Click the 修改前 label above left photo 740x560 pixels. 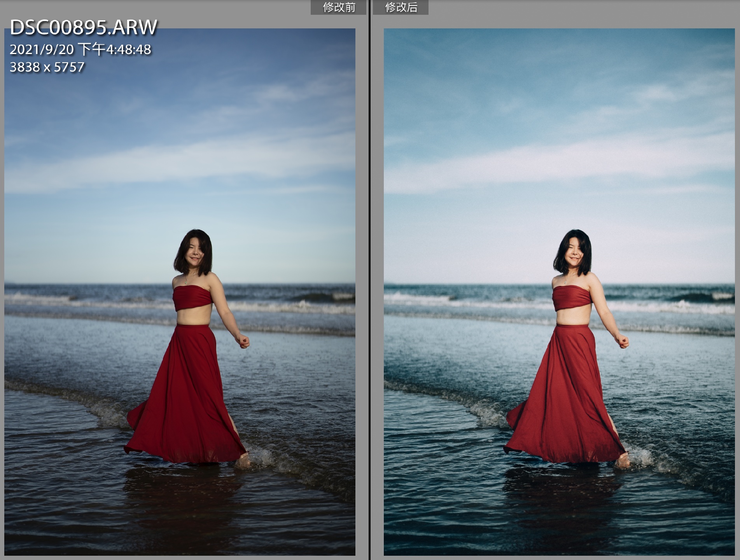coord(338,7)
